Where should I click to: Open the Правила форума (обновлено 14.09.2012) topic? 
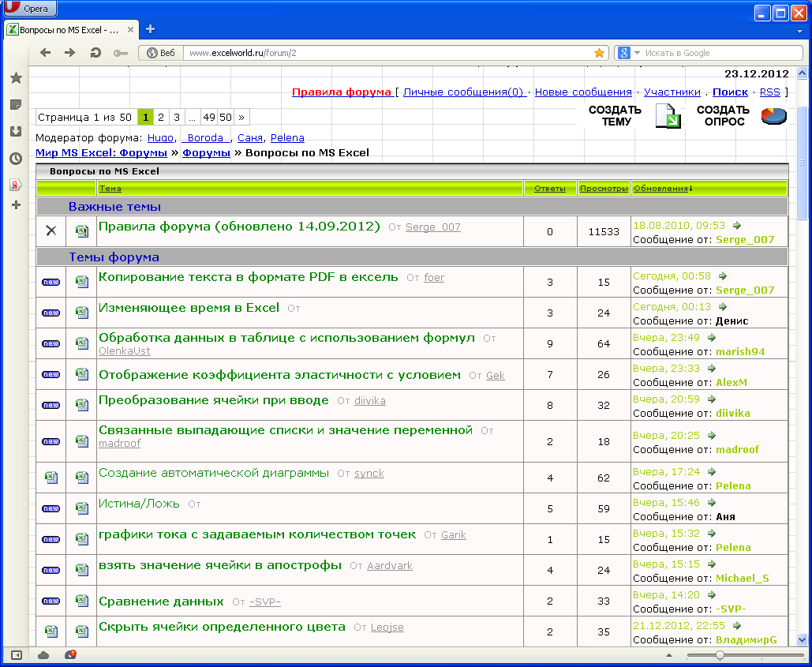(x=239, y=227)
